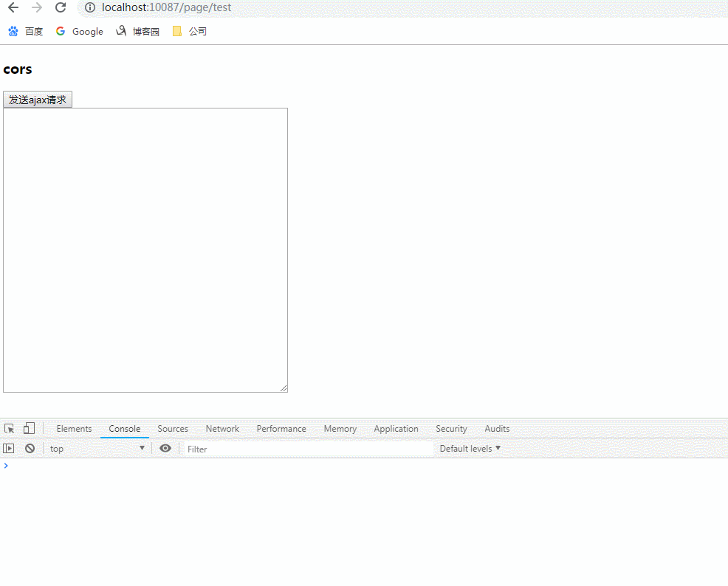This screenshot has height=586, width=728.
Task: Switch to the Security tab
Action: 451,429
